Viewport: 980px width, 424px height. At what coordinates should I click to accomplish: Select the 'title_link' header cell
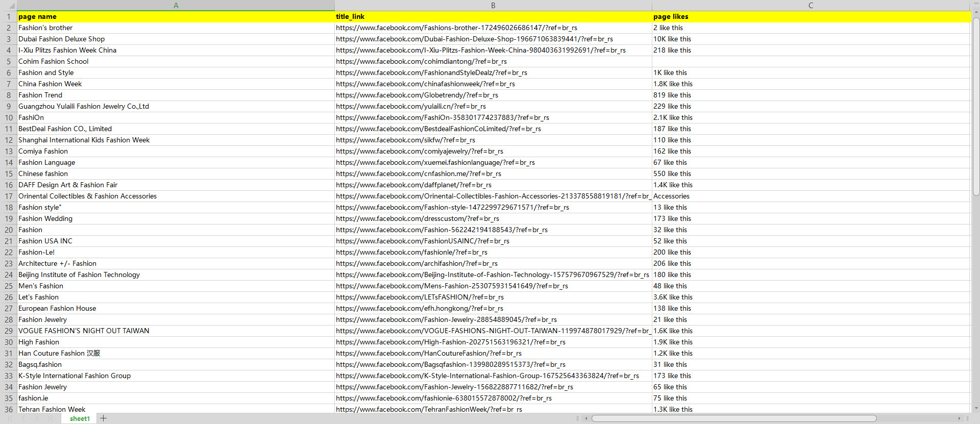point(493,17)
